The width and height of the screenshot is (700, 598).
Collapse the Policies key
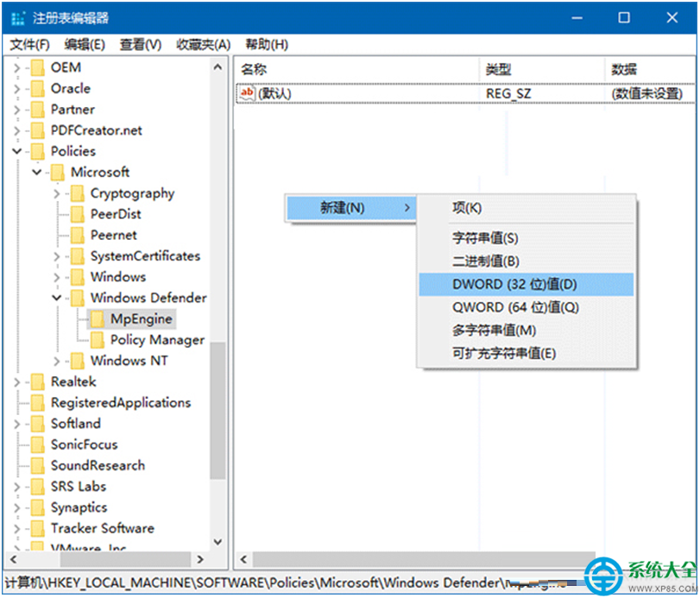point(17,152)
